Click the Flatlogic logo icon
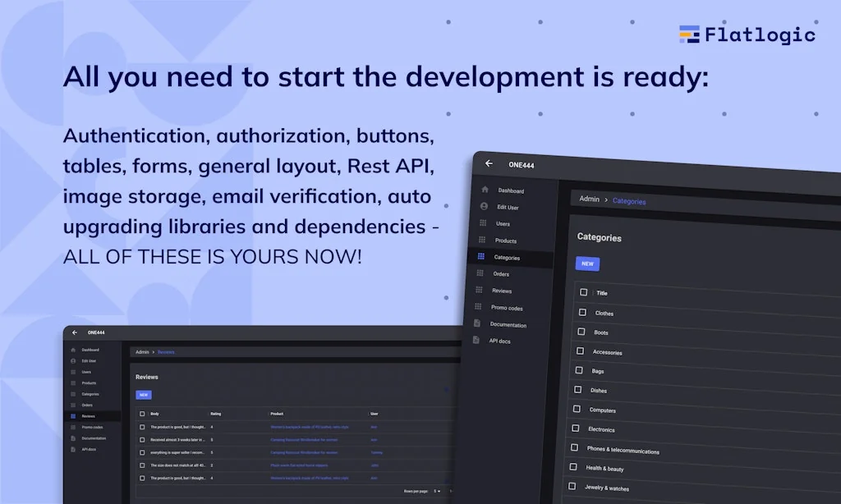 coord(689,34)
